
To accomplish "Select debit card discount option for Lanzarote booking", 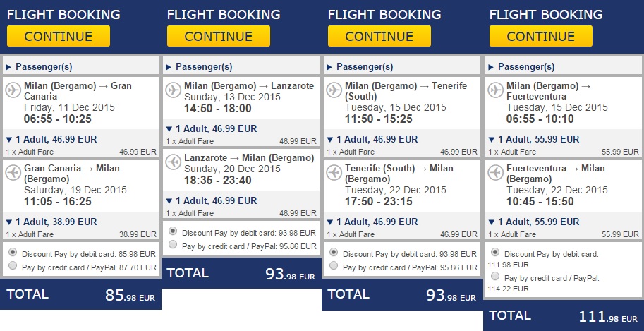I will click(x=173, y=231).
